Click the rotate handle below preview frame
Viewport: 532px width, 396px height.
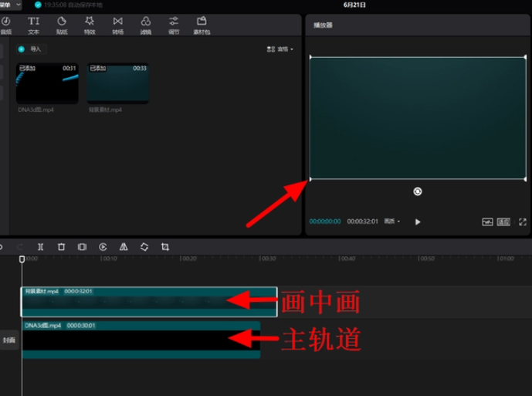tap(418, 191)
